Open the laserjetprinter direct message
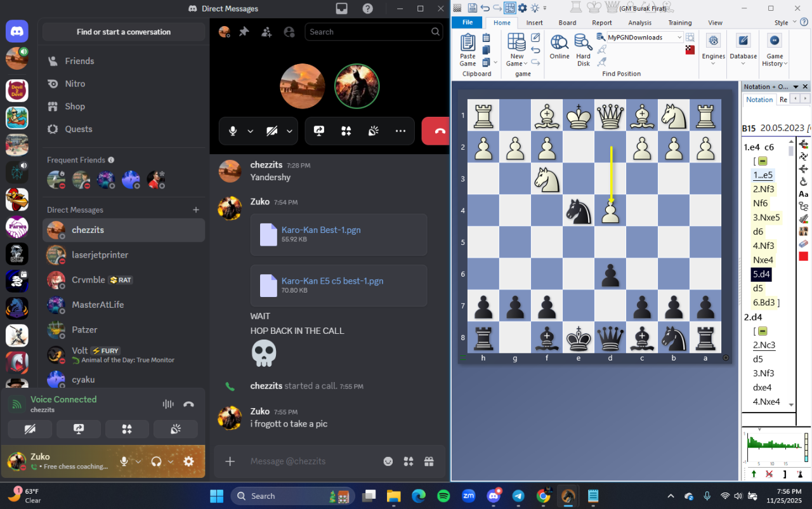The height and width of the screenshot is (509, 812). (x=124, y=255)
